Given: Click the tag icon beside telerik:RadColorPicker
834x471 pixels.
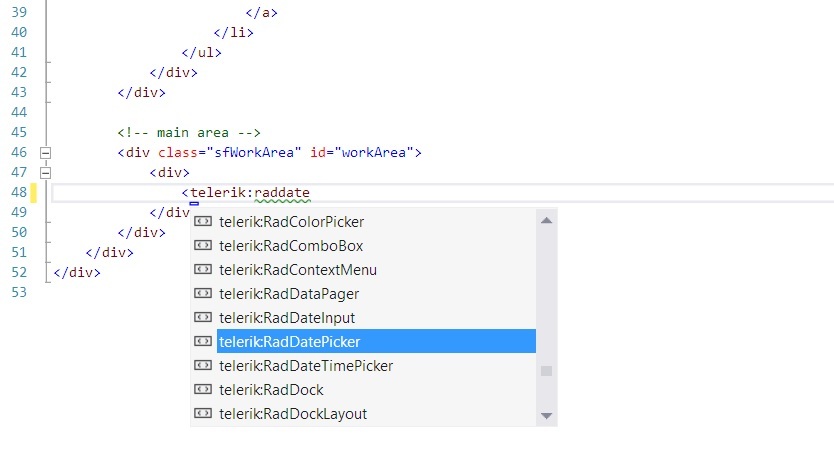Looking at the screenshot, I should pyautogui.click(x=203, y=221).
